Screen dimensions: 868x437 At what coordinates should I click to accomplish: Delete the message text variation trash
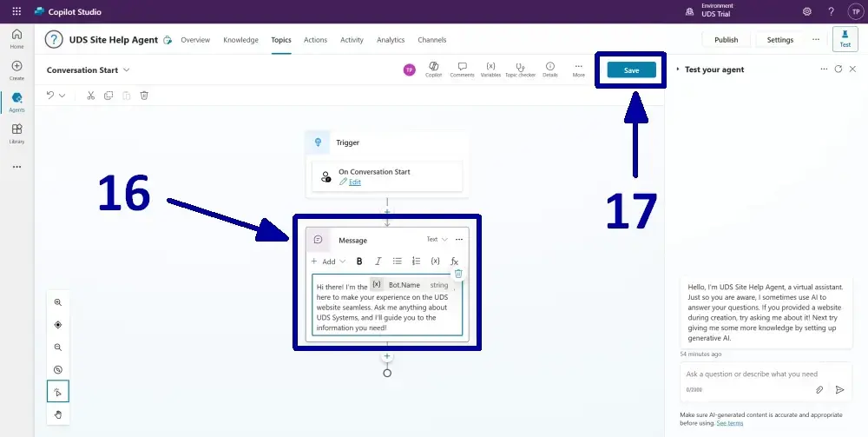pos(458,274)
